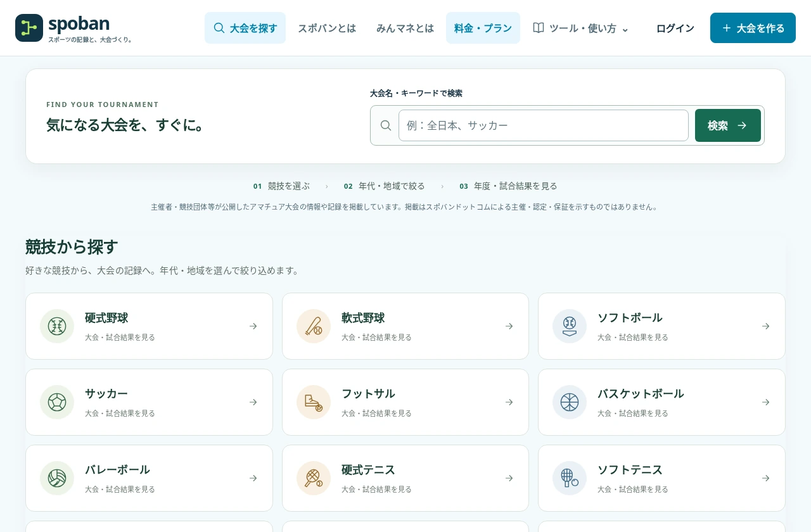This screenshot has width=811, height=532.
Task: Click the green 検索 button
Action: tap(728, 125)
